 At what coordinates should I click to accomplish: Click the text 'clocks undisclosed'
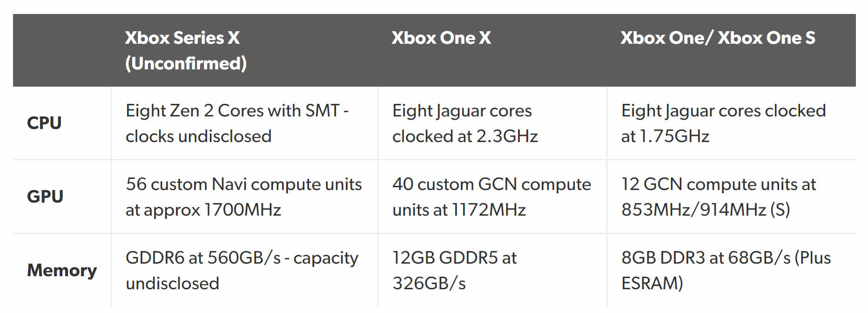[198, 136]
